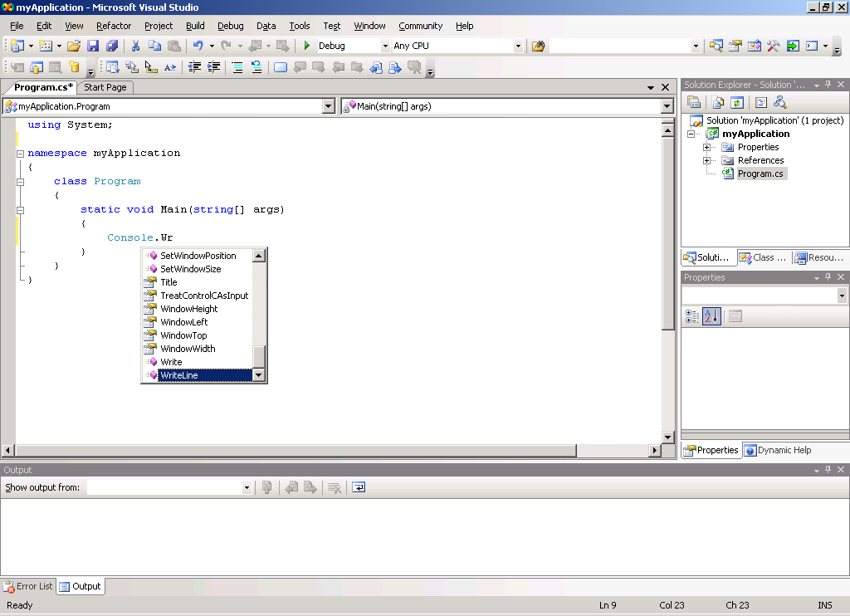Toggle Categorized view in Properties panel
The width and height of the screenshot is (850, 616).
point(692,316)
